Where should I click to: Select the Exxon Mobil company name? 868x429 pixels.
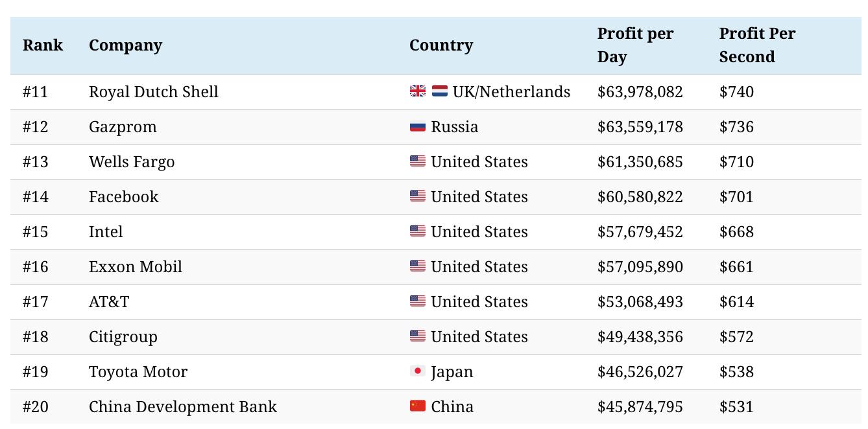tap(136, 266)
